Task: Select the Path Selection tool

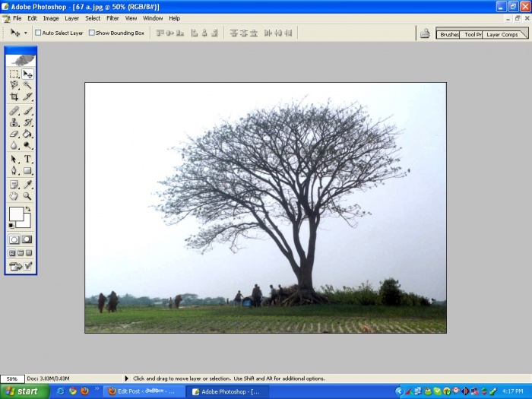Action: coord(14,159)
